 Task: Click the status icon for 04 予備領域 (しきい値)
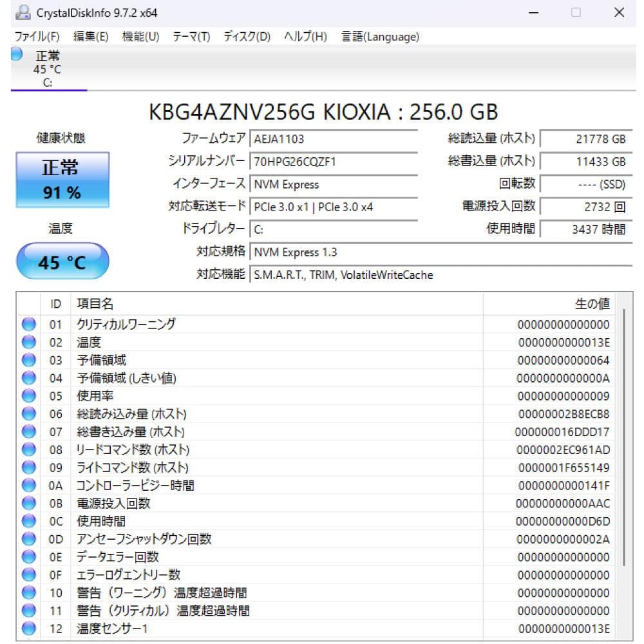coord(29,378)
